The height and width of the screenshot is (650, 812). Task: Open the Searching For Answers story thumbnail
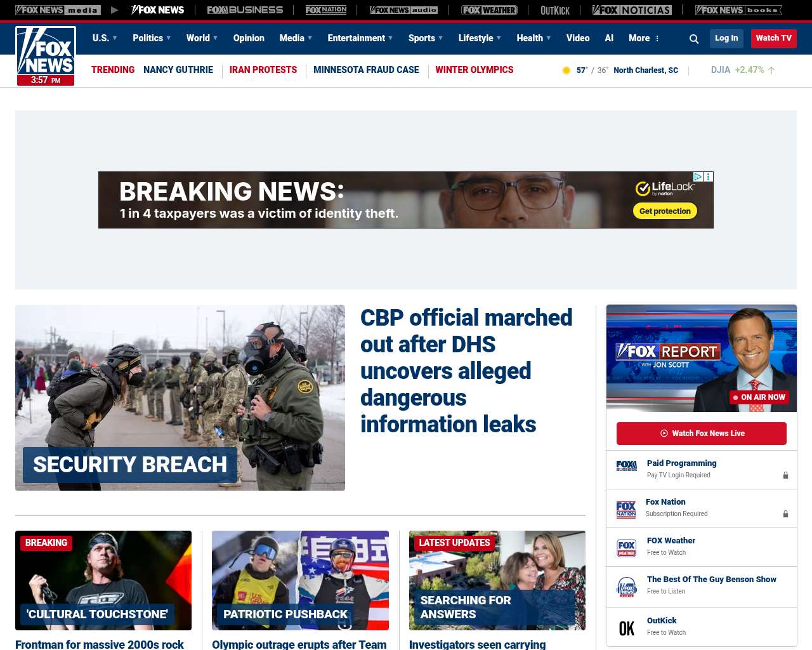497,580
